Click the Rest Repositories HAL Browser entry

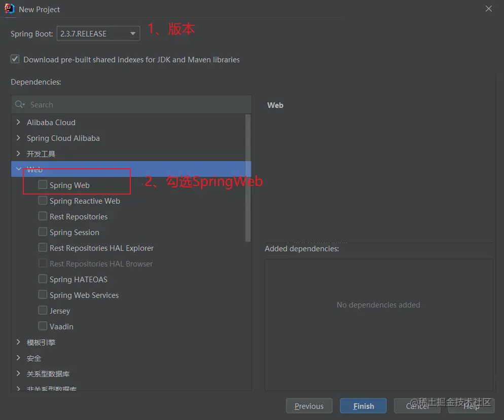(101, 263)
